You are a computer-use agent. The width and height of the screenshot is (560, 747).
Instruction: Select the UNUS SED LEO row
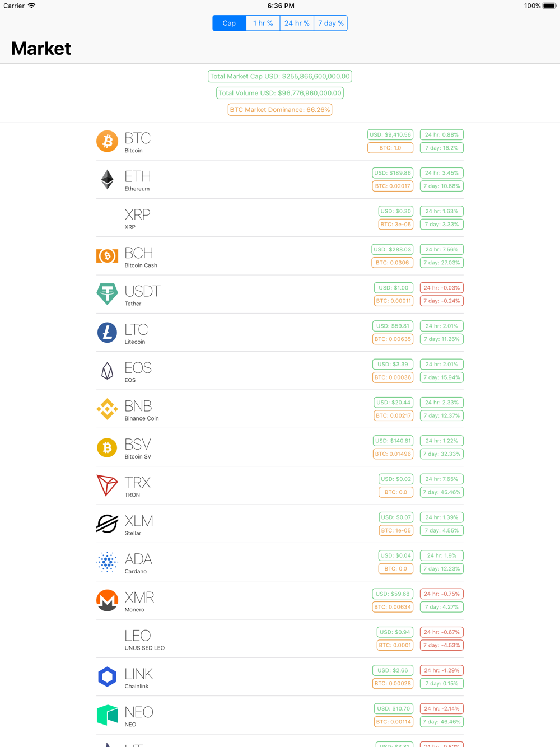pyautogui.click(x=280, y=639)
